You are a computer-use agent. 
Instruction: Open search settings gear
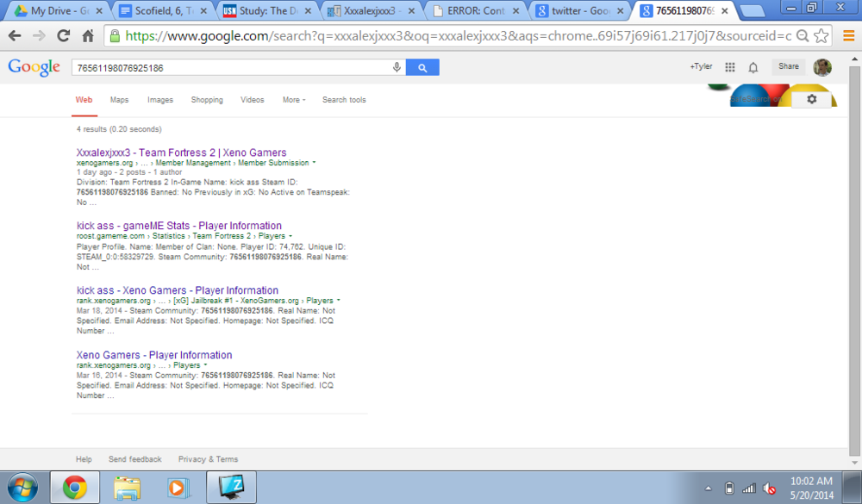(811, 99)
